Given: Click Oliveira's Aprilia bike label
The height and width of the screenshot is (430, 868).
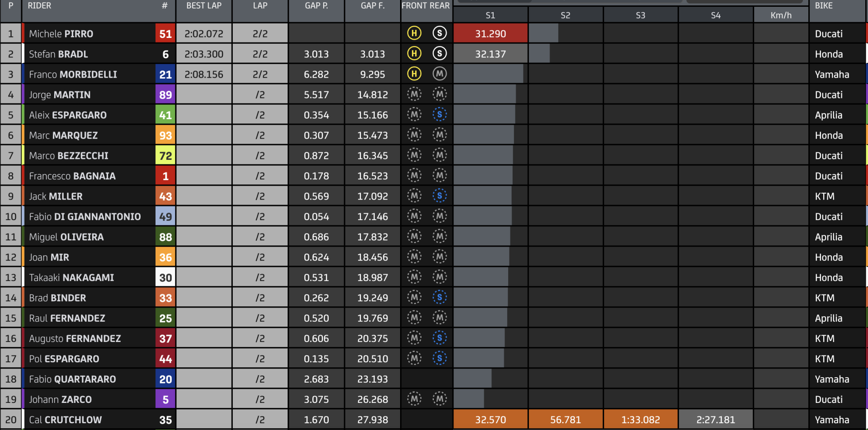Looking at the screenshot, I should [x=829, y=237].
